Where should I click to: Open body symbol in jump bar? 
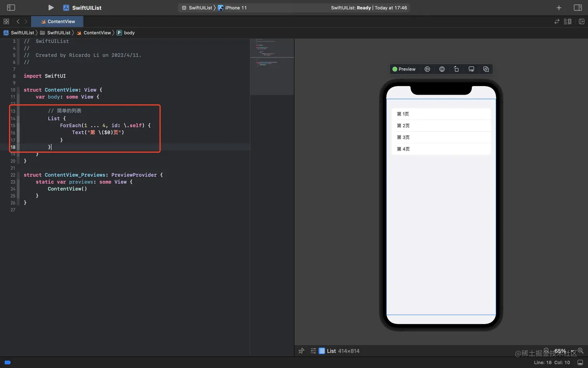126,33
